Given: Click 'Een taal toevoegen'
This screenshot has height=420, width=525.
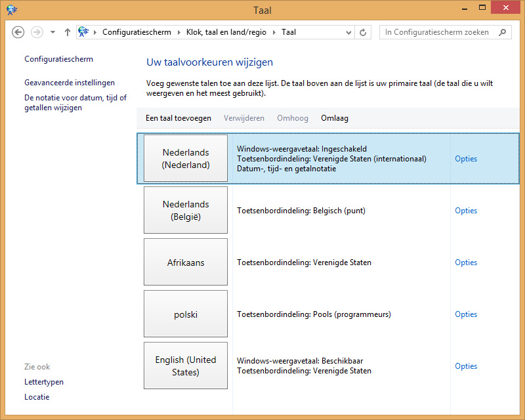Looking at the screenshot, I should point(178,118).
